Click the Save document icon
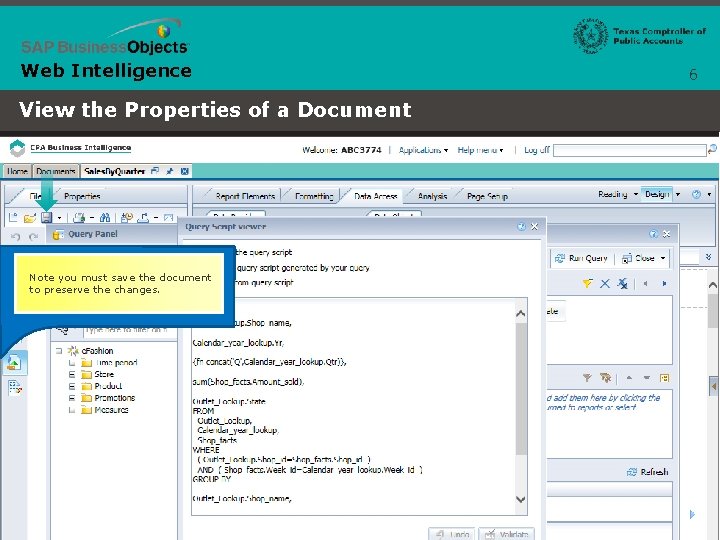This screenshot has height=540, width=720. click(46, 217)
